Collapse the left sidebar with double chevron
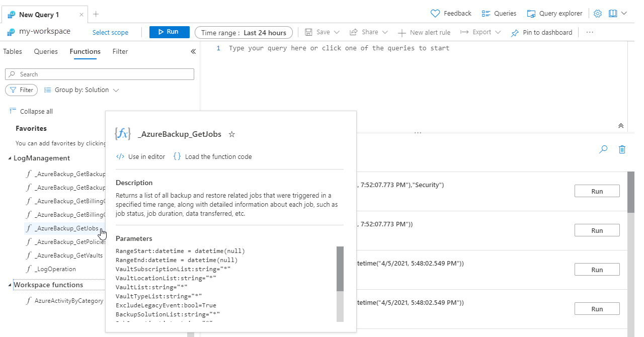This screenshot has width=644, height=337. point(193,51)
